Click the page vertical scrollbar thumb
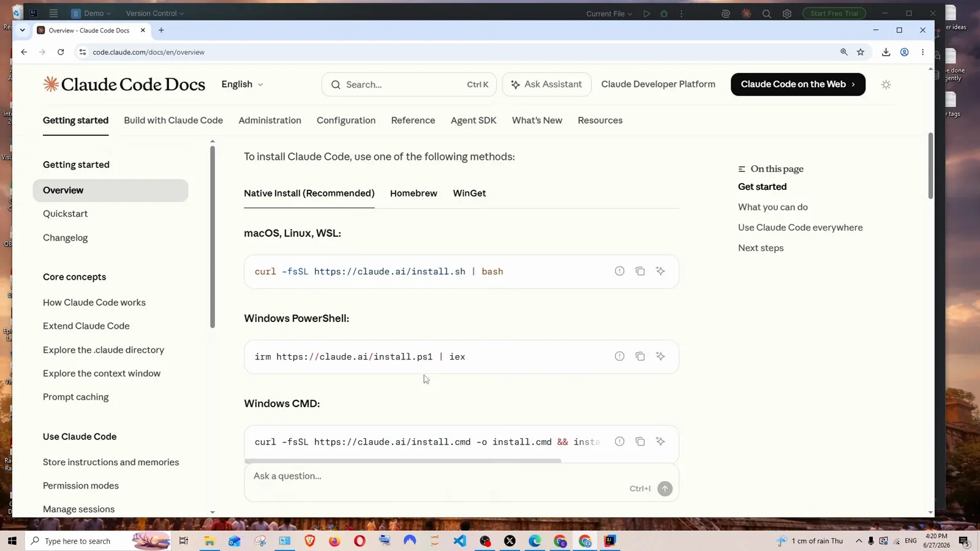The width and height of the screenshot is (980, 551). coord(930,165)
